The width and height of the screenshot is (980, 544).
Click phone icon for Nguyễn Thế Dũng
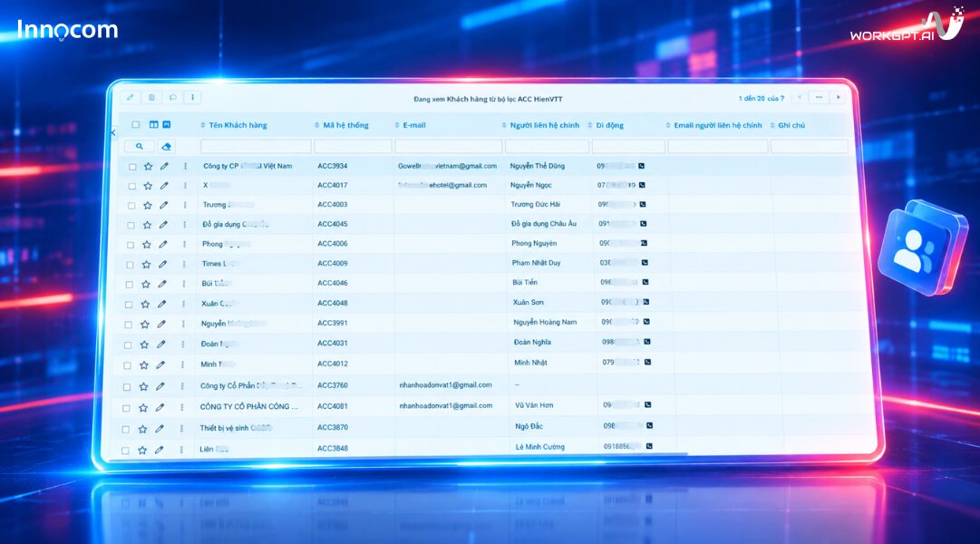click(x=641, y=166)
